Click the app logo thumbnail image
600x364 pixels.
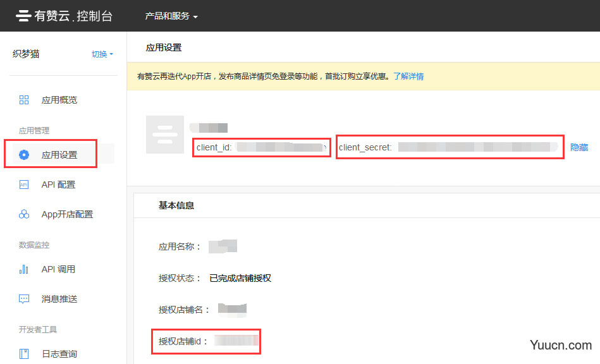(164, 135)
